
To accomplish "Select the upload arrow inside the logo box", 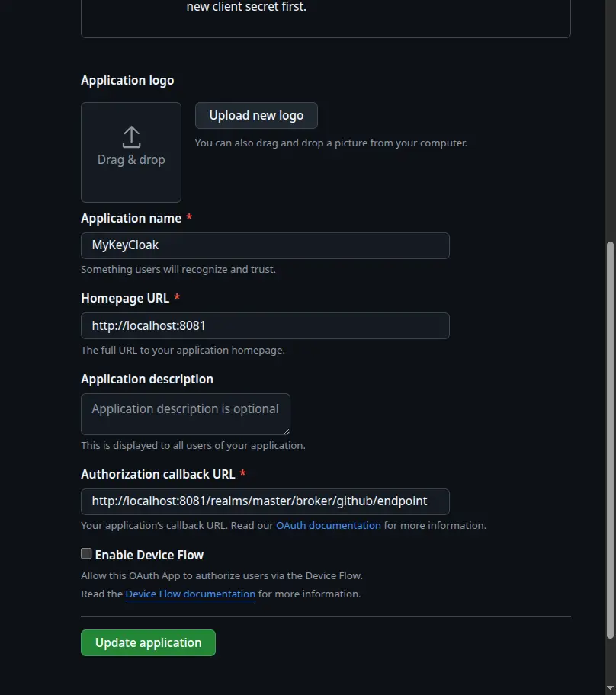I will pyautogui.click(x=130, y=137).
